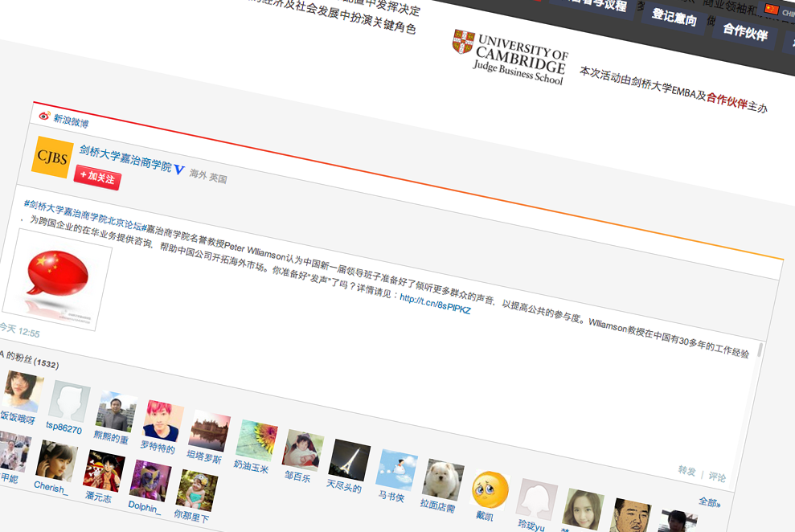Open the http://t.cn/8sPlPKZ short link
This screenshot has height=532, width=795.
435,304
